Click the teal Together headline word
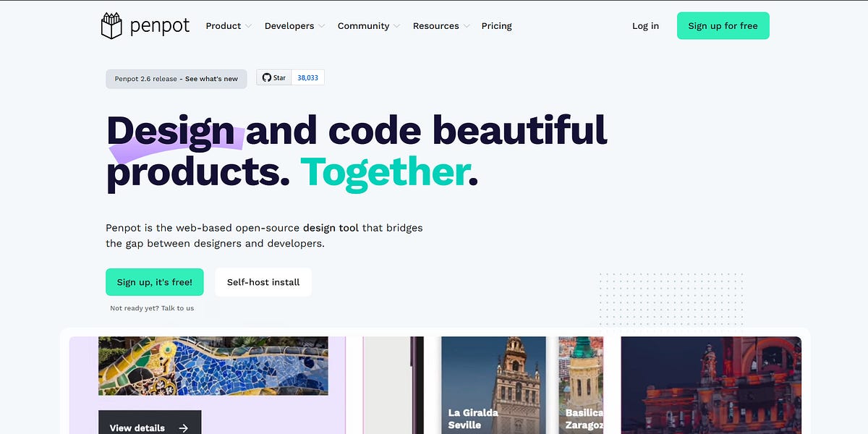Screen dimensions: 868x434 [385, 172]
